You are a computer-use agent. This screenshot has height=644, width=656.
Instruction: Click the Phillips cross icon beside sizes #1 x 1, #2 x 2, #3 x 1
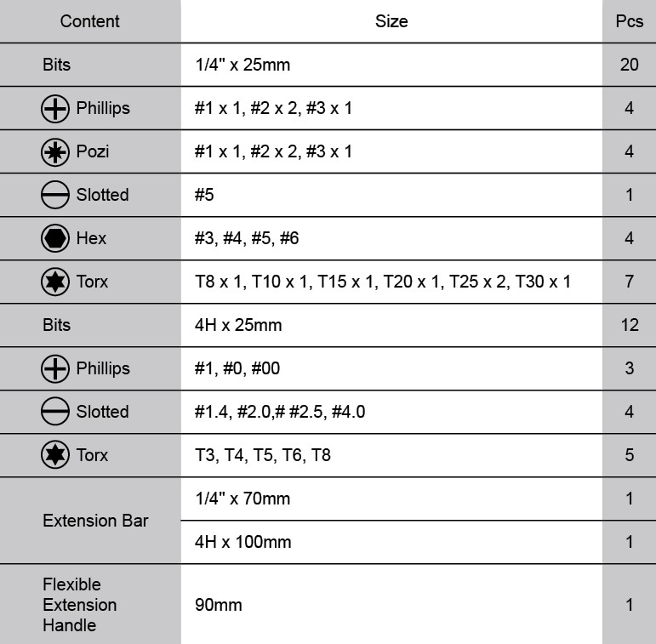[x=55, y=109]
